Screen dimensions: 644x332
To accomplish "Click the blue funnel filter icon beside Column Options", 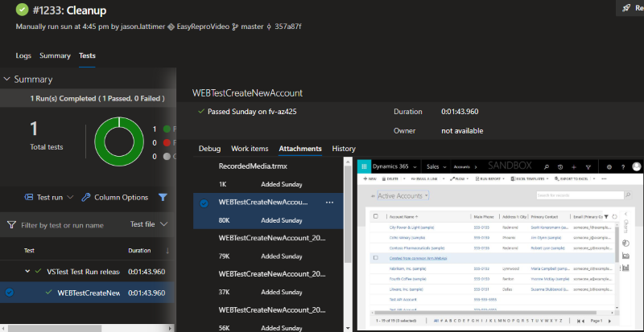I will click(163, 198).
